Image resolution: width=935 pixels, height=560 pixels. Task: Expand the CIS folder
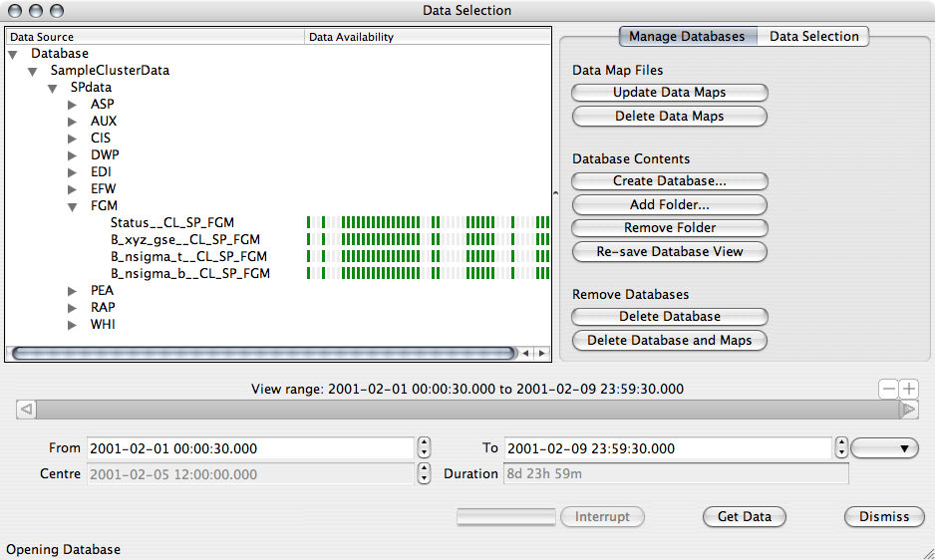point(73,139)
